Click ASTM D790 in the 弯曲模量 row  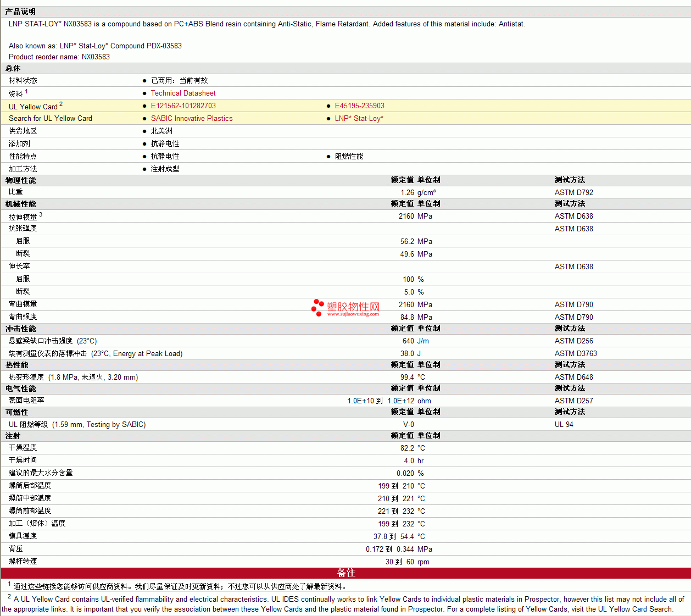click(573, 305)
